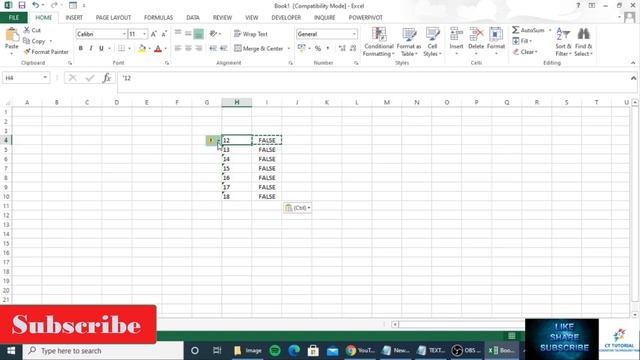The image size is (640, 360).
Task: Pick the yellow fill color
Action: (x=142, y=49)
